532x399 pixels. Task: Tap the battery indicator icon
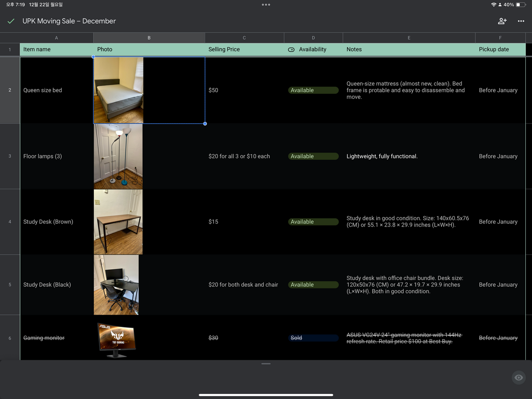pyautogui.click(x=520, y=5)
